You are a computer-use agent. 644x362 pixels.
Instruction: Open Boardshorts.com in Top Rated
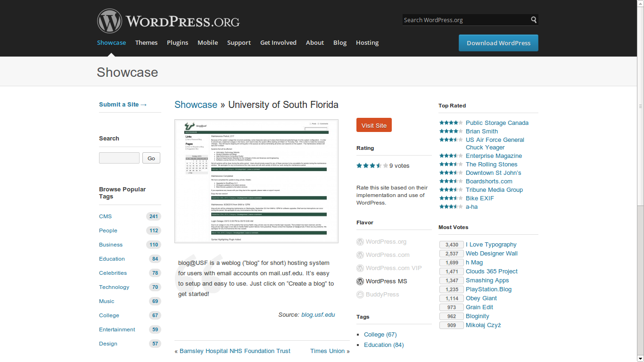point(489,181)
